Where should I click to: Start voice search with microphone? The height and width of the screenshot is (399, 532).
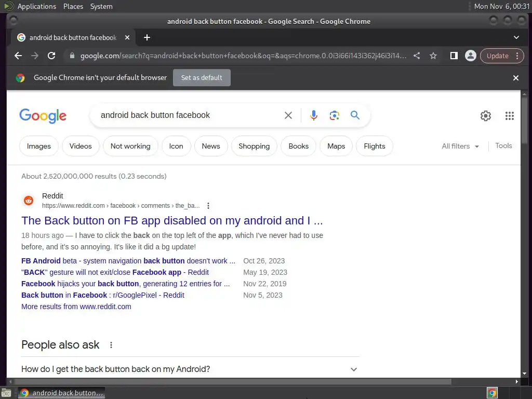coord(313,115)
